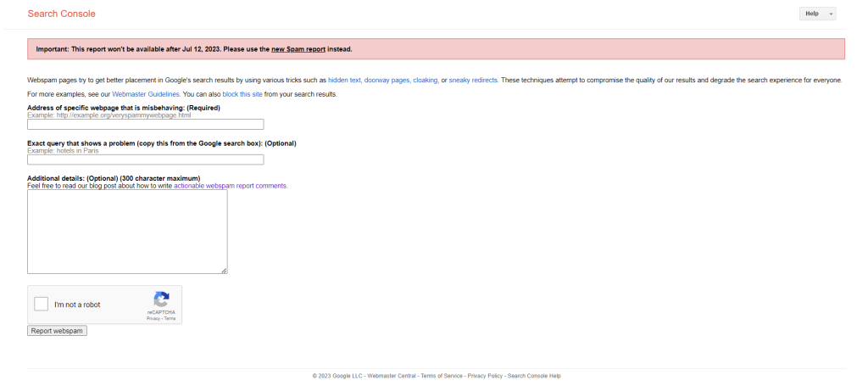This screenshot has width=868, height=386.
Task: Focus the exact query input field
Action: [x=146, y=160]
